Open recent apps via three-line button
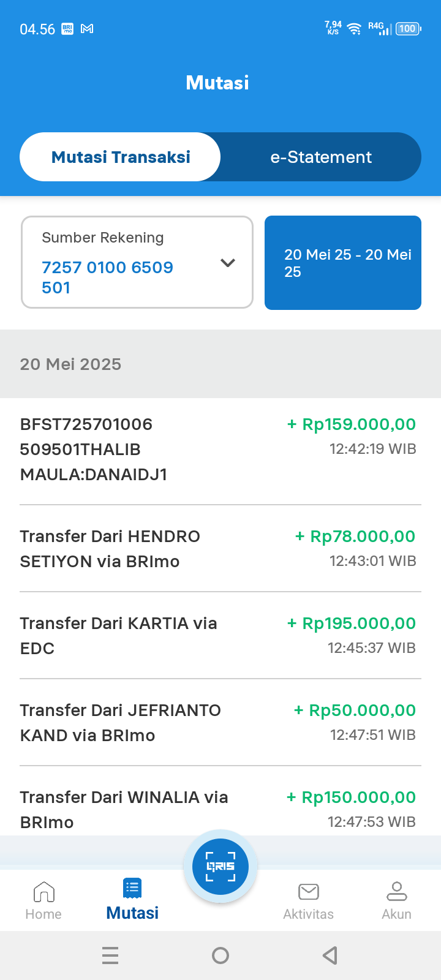Screen dimensions: 441x980 tap(110, 955)
